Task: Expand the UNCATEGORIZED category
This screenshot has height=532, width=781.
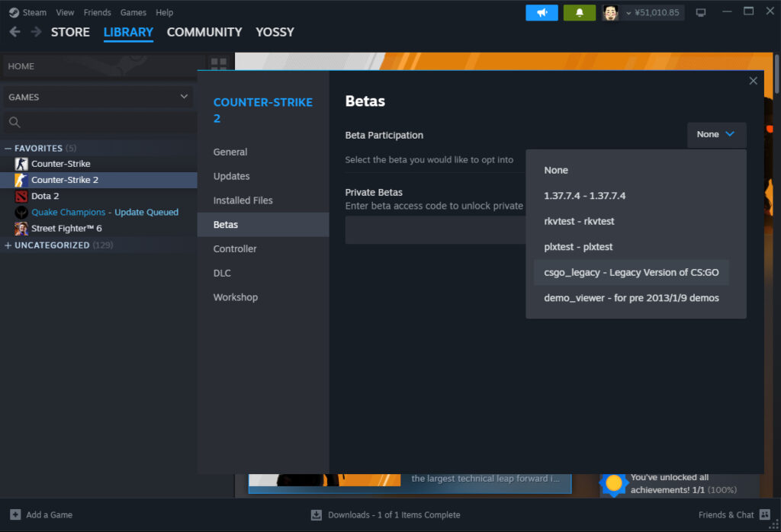Action: tap(8, 245)
